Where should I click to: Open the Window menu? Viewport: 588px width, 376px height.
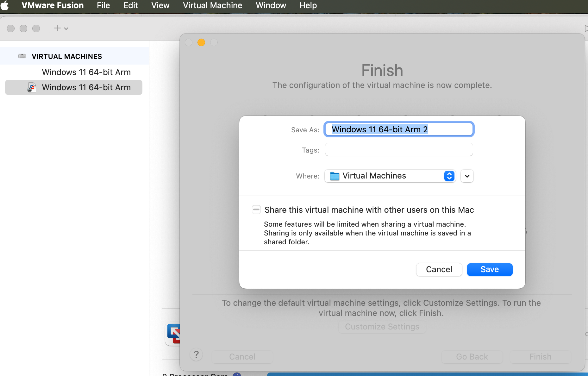coord(271,5)
